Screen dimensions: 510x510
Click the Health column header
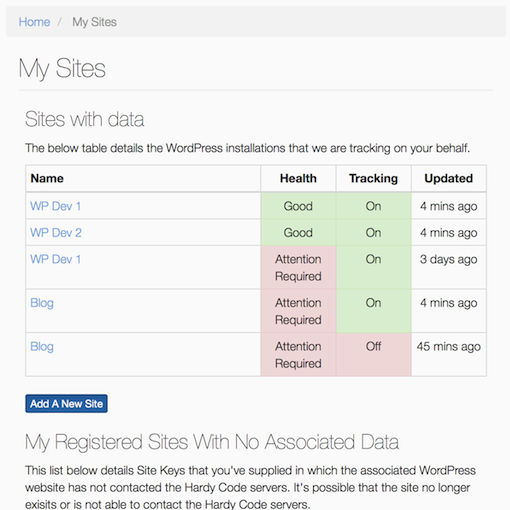pos(298,178)
